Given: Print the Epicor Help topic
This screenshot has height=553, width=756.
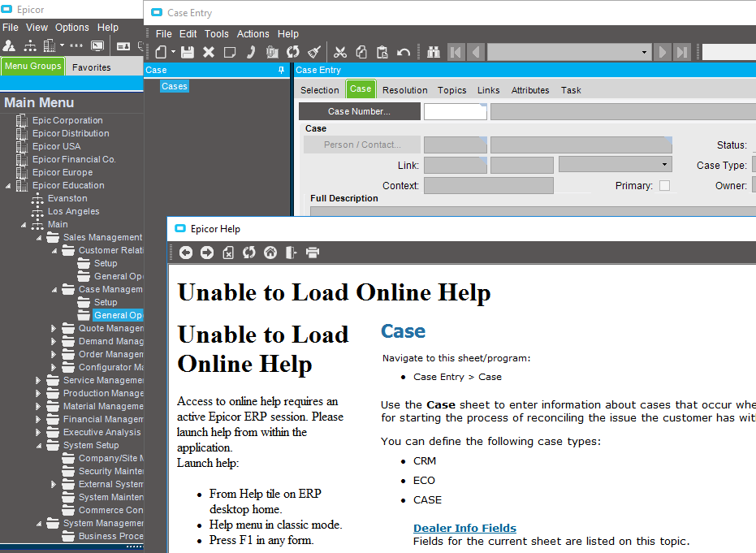Looking at the screenshot, I should tap(313, 253).
